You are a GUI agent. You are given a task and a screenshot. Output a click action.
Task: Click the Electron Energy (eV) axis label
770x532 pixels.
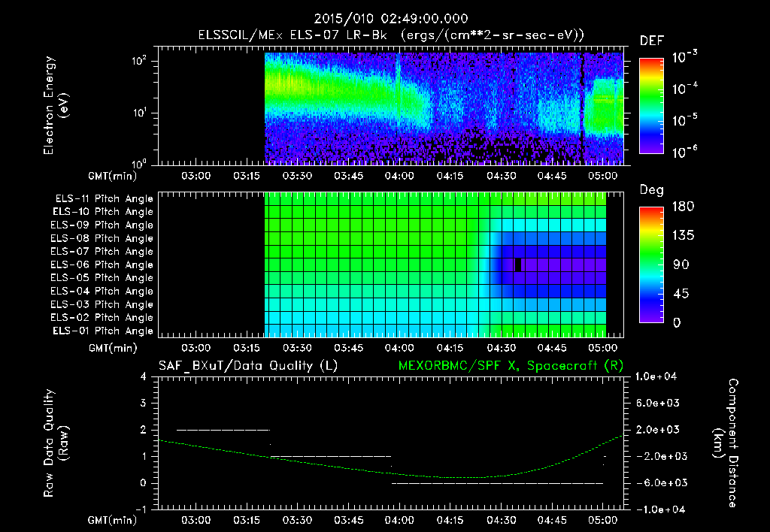(x=56, y=105)
